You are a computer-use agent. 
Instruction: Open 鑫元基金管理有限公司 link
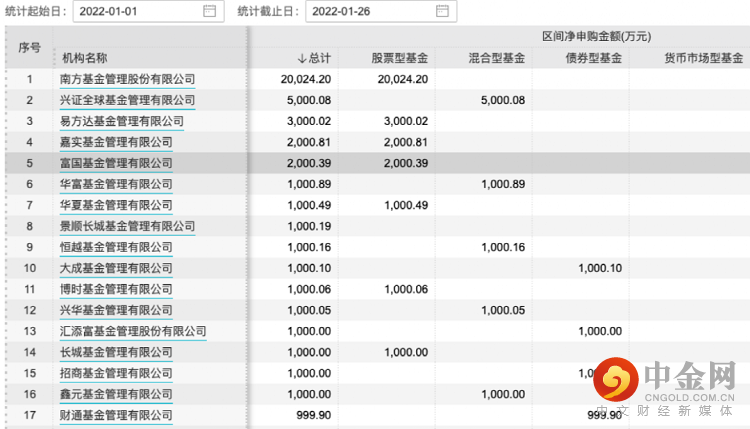click(x=116, y=395)
